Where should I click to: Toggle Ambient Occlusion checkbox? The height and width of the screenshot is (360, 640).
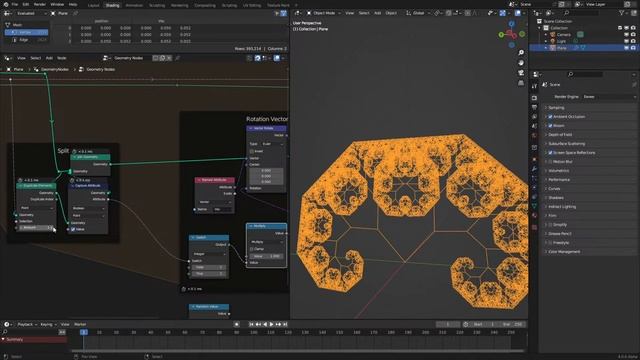(x=550, y=117)
